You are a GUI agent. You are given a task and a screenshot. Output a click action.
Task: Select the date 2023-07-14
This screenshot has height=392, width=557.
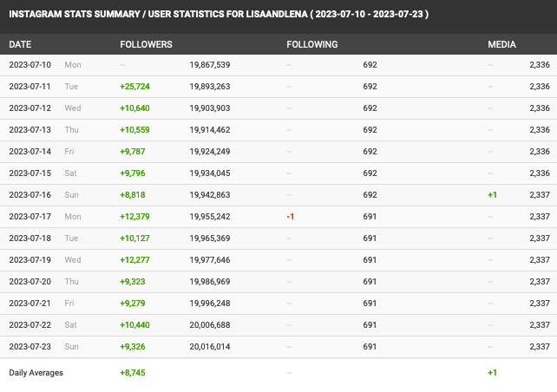(x=30, y=152)
